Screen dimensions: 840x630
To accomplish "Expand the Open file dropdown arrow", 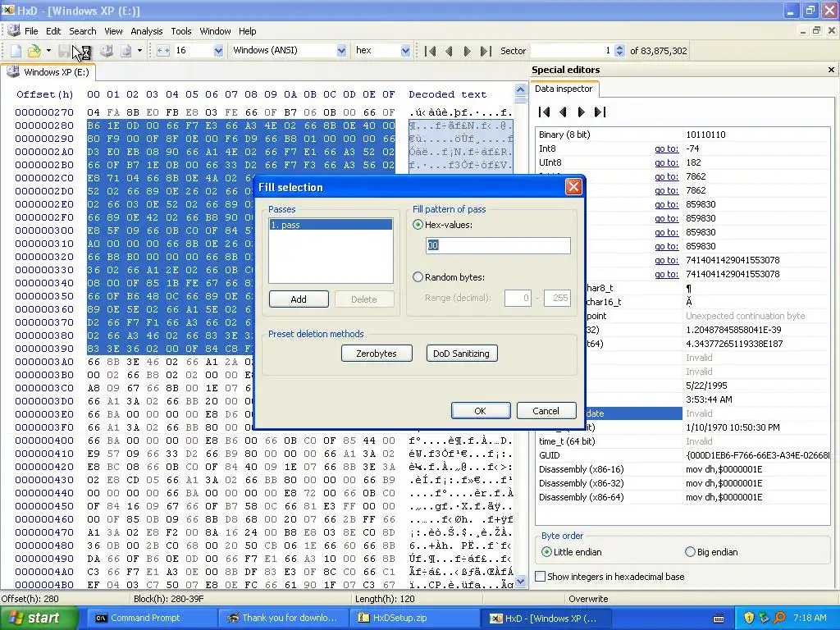I will pyautogui.click(x=48, y=51).
